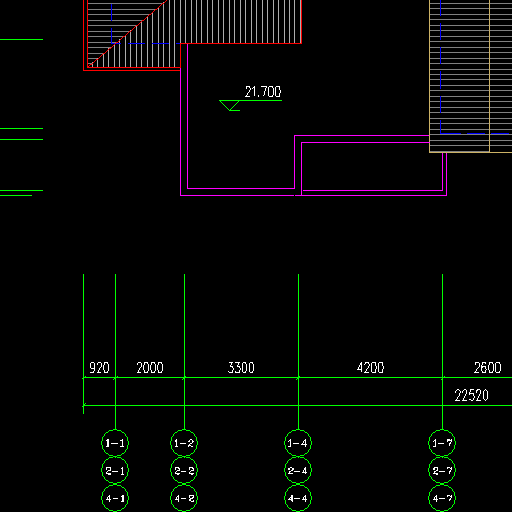The width and height of the screenshot is (512, 512).
Task: Select the 1-1 axis grid bubble
Action: point(115,443)
